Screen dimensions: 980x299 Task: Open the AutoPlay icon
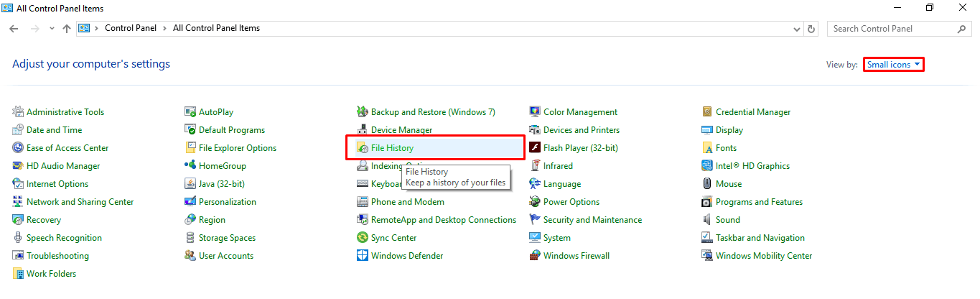pos(190,112)
